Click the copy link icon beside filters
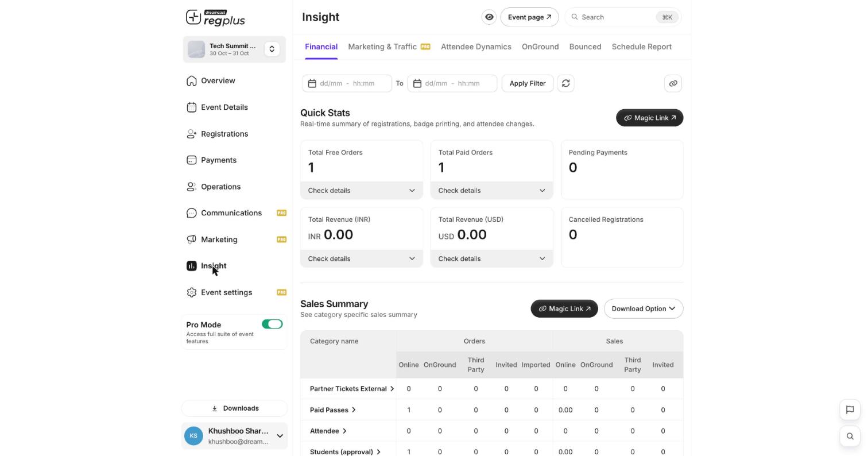The image size is (868, 456). tap(673, 83)
